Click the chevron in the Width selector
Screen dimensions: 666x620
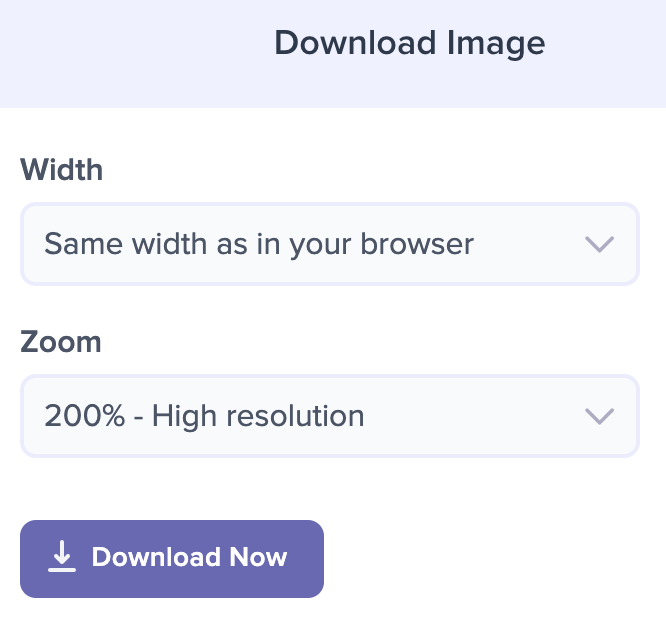coord(599,244)
